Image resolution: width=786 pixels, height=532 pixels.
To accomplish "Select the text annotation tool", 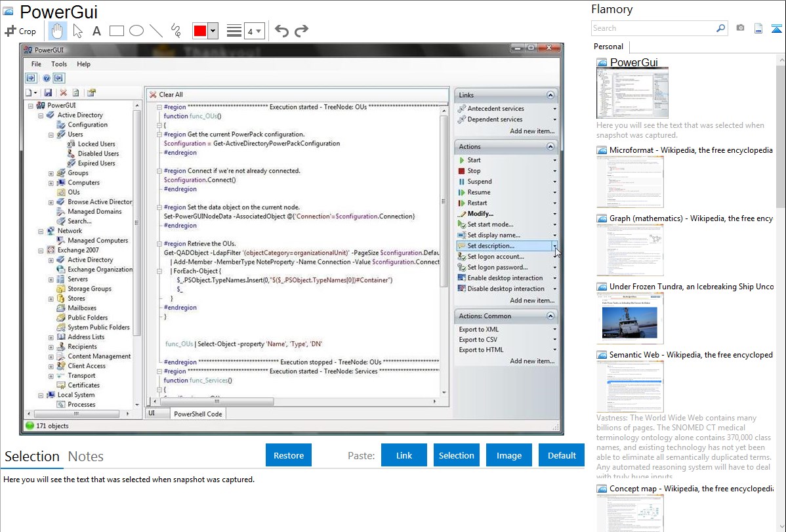I will (x=96, y=31).
